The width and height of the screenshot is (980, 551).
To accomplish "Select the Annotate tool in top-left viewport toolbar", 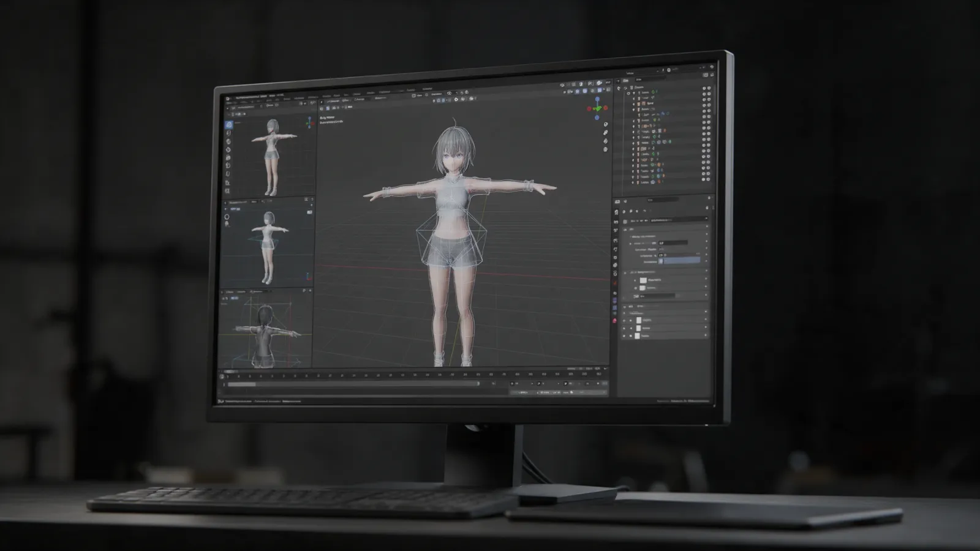I will pyautogui.click(x=228, y=174).
